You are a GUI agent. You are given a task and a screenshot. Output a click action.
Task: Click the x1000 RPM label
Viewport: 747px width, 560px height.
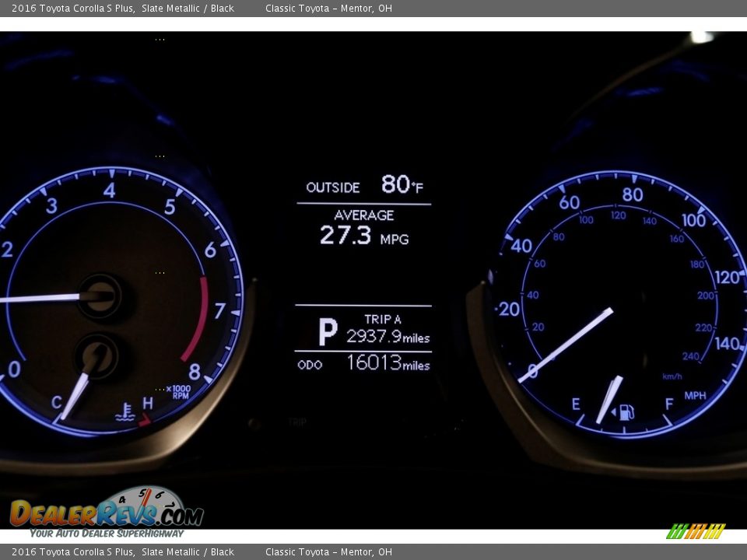click(178, 392)
